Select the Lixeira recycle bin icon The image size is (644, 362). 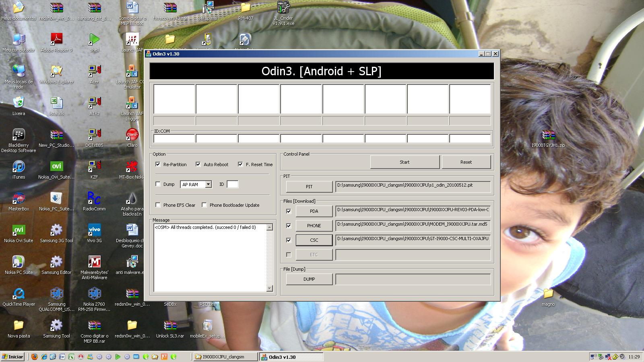pyautogui.click(x=19, y=106)
